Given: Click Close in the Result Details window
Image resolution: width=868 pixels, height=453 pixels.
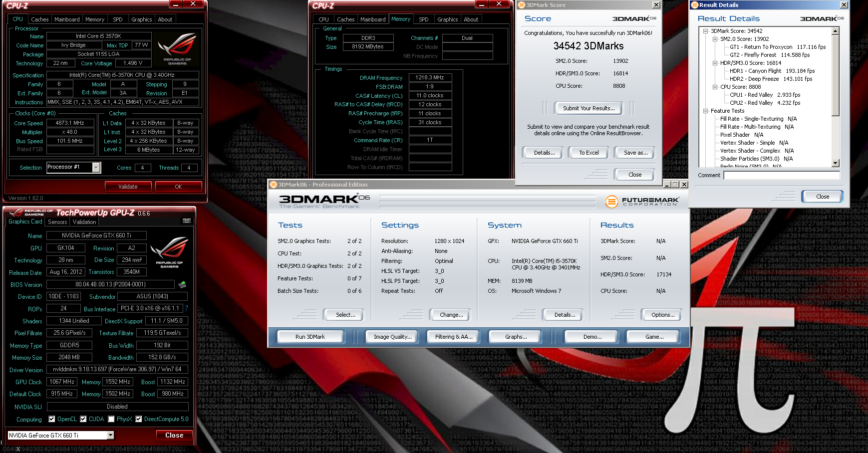Looking at the screenshot, I should 823,197.
